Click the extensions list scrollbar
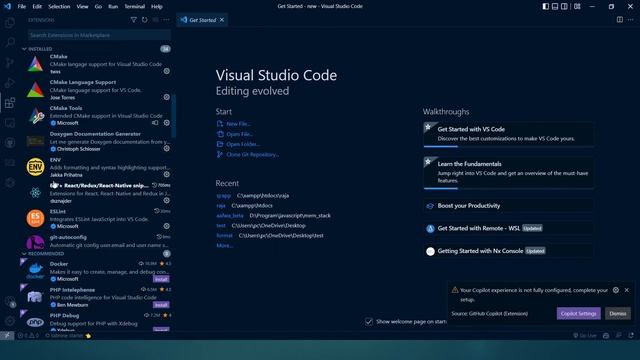This screenshot has height=360, width=640. (173, 116)
